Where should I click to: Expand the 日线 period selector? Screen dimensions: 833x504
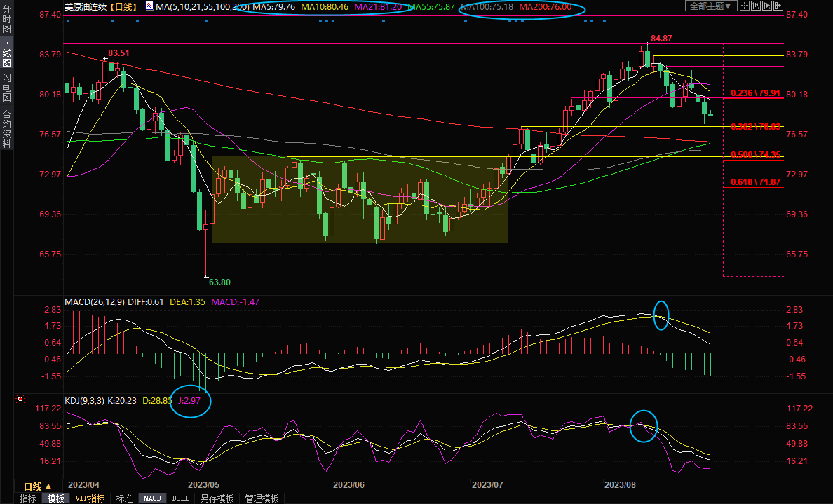[38, 486]
